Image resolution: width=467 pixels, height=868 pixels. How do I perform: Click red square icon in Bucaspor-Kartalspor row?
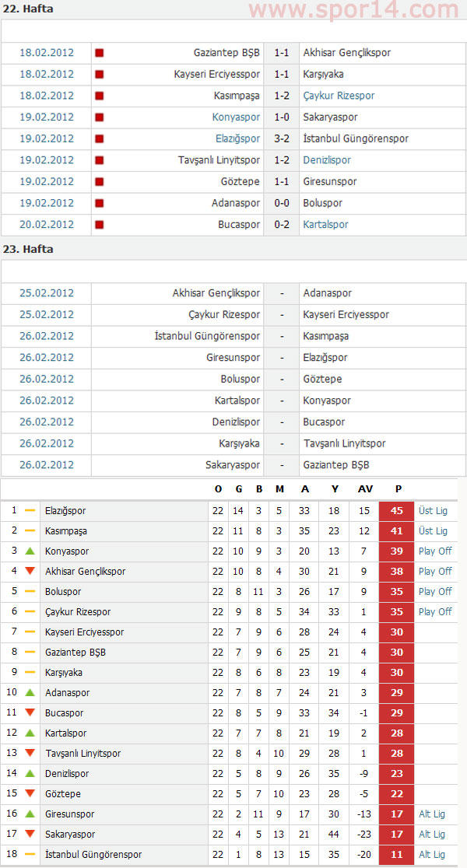click(x=99, y=225)
